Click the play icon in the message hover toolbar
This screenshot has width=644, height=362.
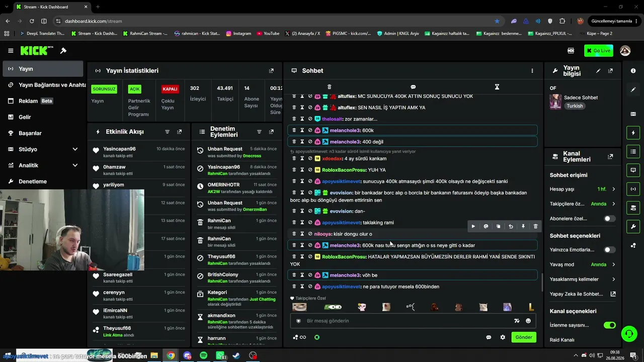coord(473,226)
